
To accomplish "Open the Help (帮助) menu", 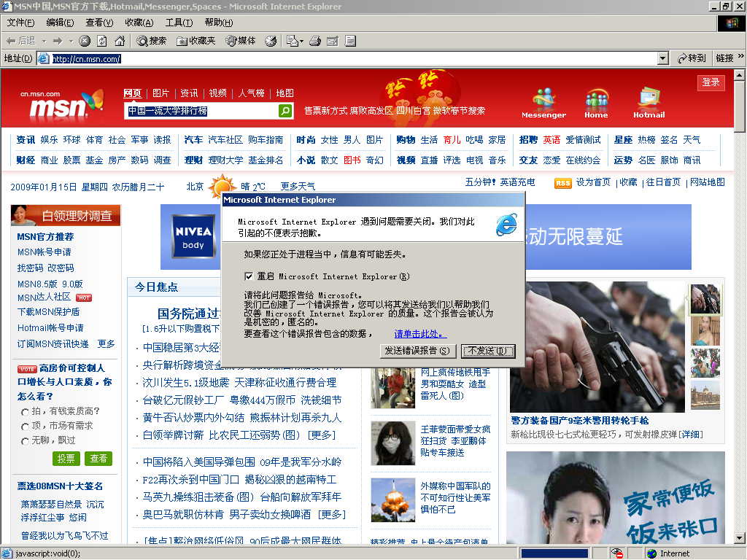I will (219, 23).
